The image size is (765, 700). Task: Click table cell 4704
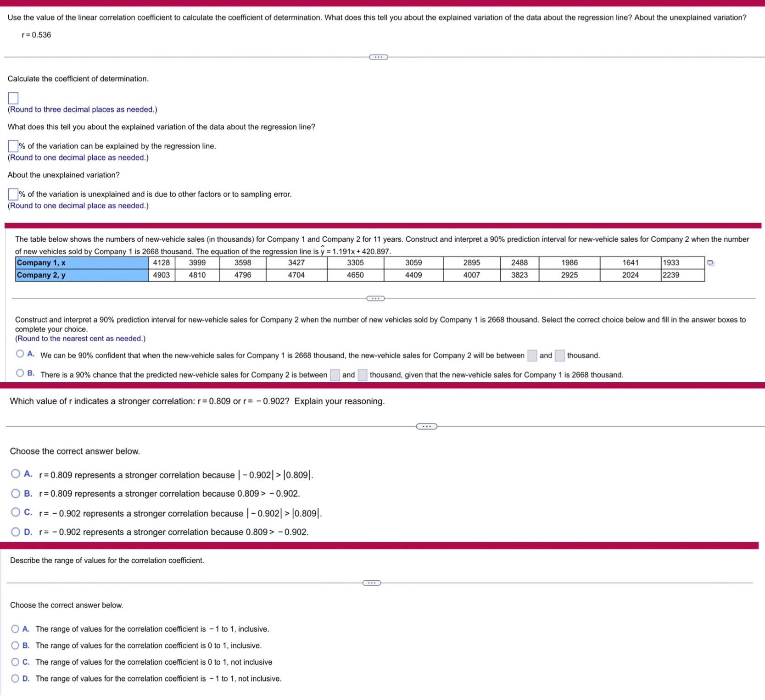296,275
